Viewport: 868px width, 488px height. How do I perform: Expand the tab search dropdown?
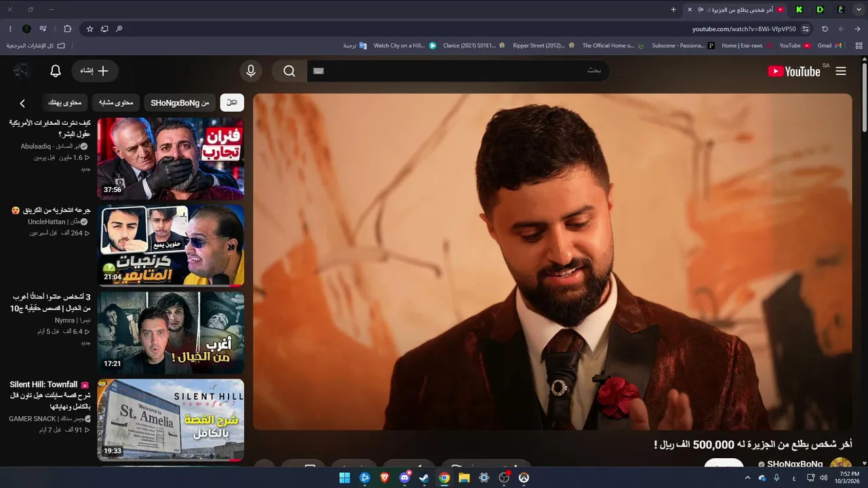(857, 9)
